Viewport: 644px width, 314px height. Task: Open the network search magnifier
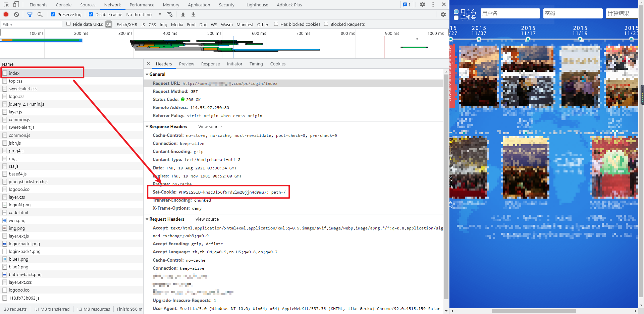(40, 14)
